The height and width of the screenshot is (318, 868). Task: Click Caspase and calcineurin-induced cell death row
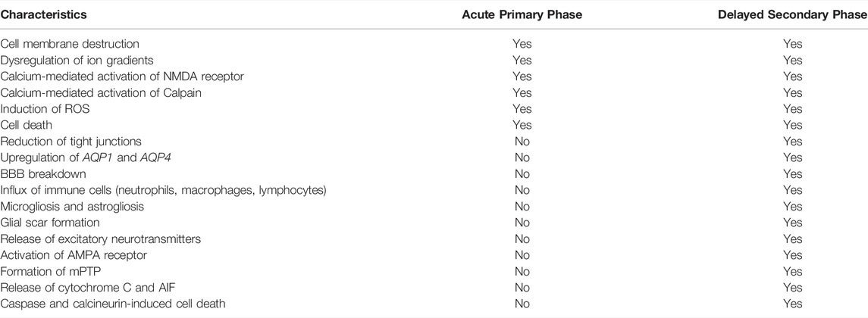pyautogui.click(x=434, y=304)
